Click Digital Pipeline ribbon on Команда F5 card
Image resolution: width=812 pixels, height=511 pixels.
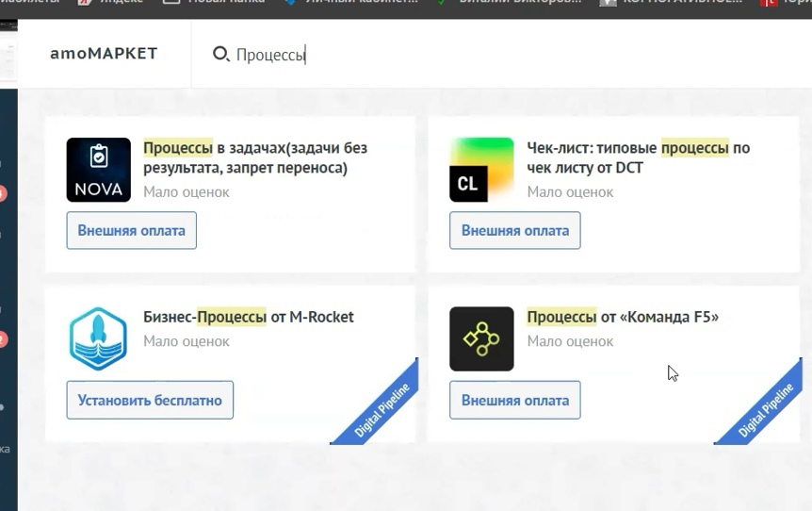pos(767,409)
